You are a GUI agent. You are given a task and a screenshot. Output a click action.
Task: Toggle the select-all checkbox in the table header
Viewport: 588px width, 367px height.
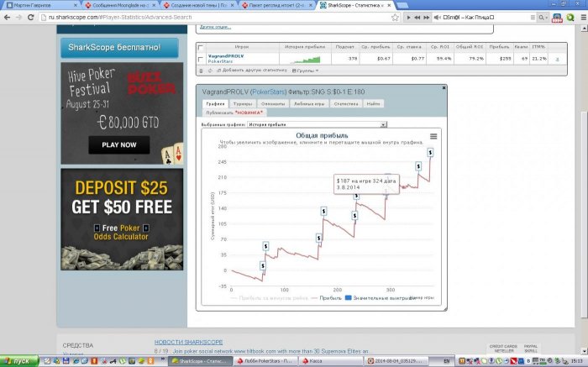[200, 46]
